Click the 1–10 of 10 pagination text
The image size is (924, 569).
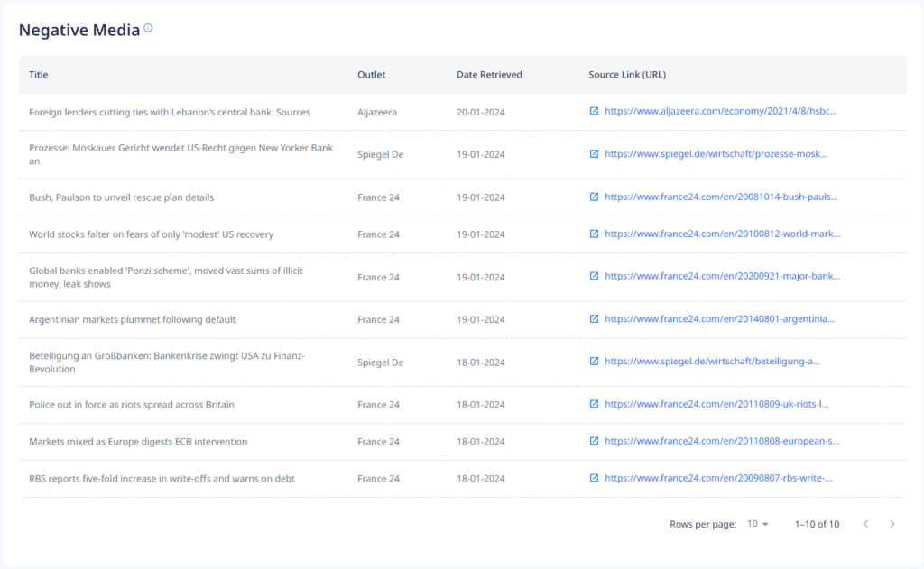coord(817,524)
